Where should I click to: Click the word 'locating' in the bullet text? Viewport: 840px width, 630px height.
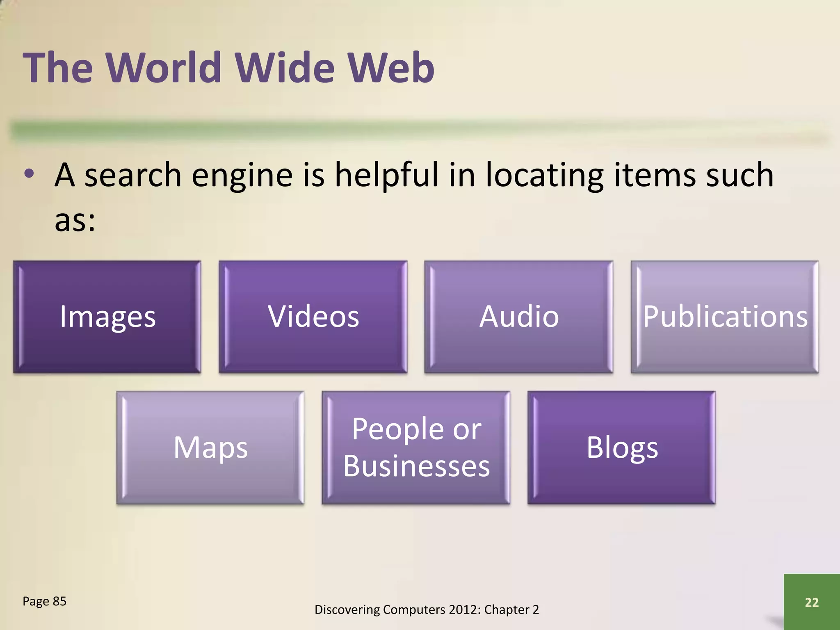click(545, 176)
